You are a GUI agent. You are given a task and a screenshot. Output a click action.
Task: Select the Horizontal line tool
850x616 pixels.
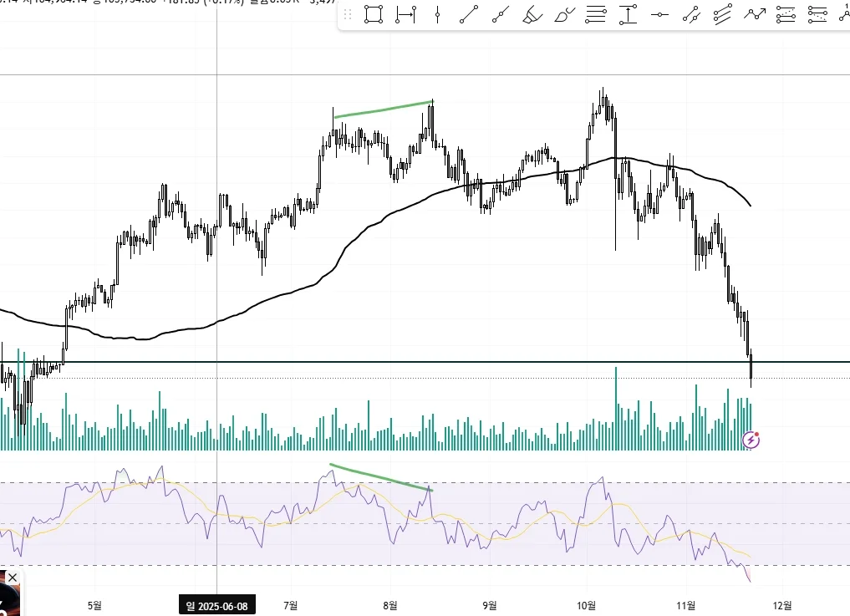coord(659,15)
